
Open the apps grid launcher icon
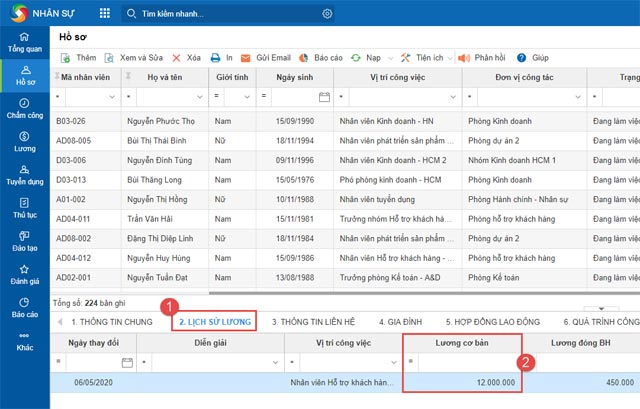tap(106, 13)
